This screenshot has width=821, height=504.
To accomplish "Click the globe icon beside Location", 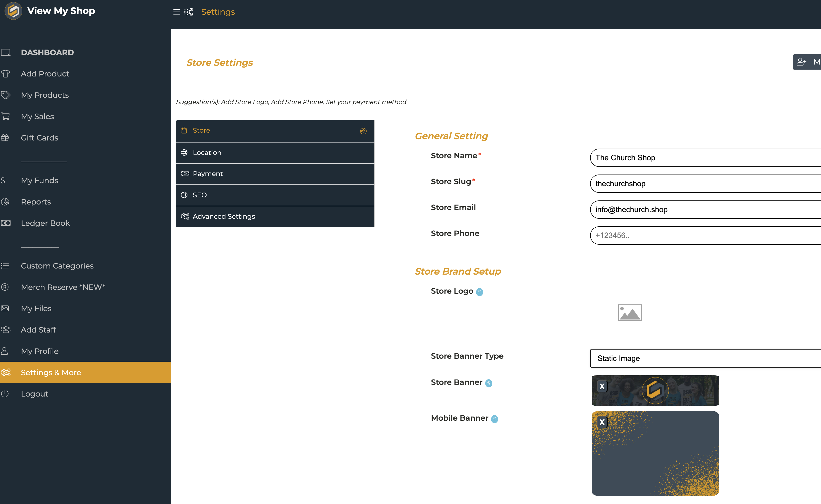I will pyautogui.click(x=184, y=152).
